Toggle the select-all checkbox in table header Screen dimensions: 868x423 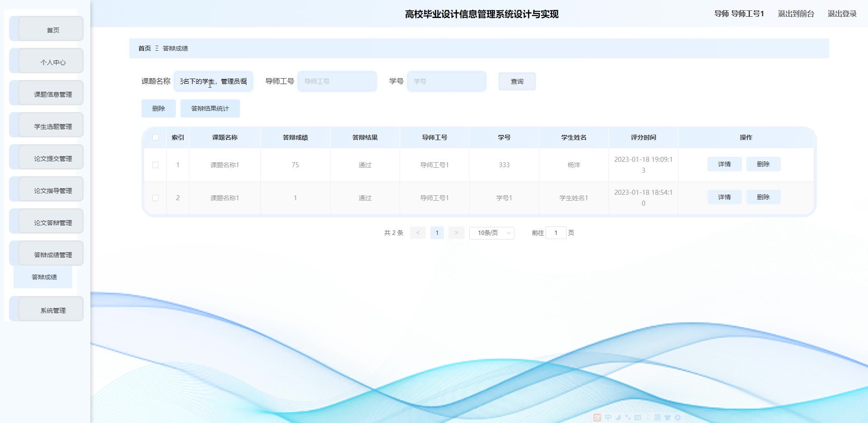click(x=156, y=137)
